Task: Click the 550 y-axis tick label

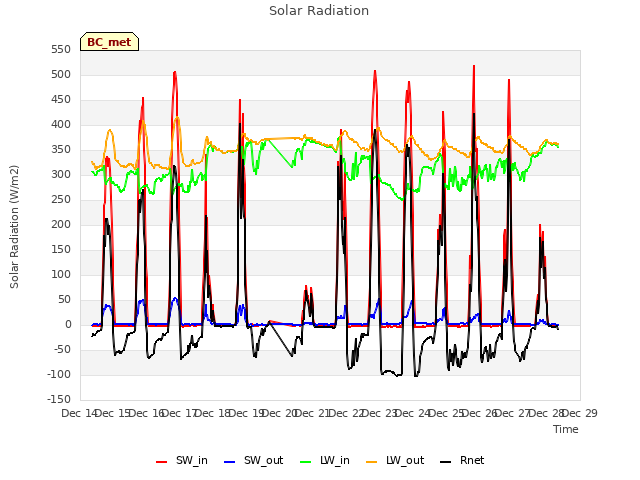Action: click(61, 49)
